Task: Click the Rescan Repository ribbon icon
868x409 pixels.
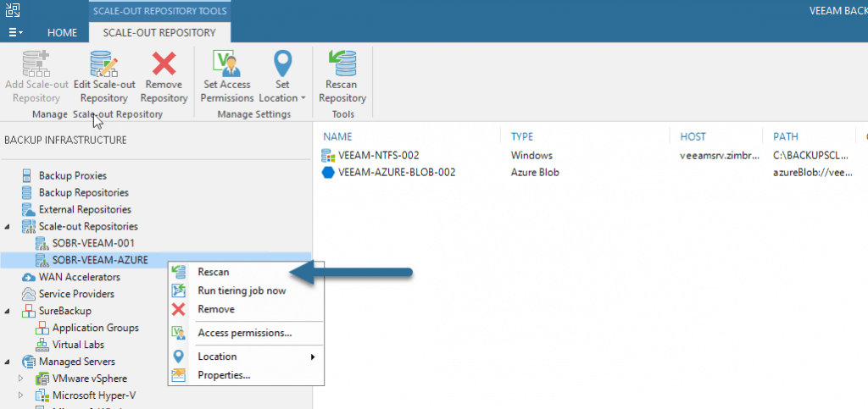Action: pyautogui.click(x=342, y=64)
